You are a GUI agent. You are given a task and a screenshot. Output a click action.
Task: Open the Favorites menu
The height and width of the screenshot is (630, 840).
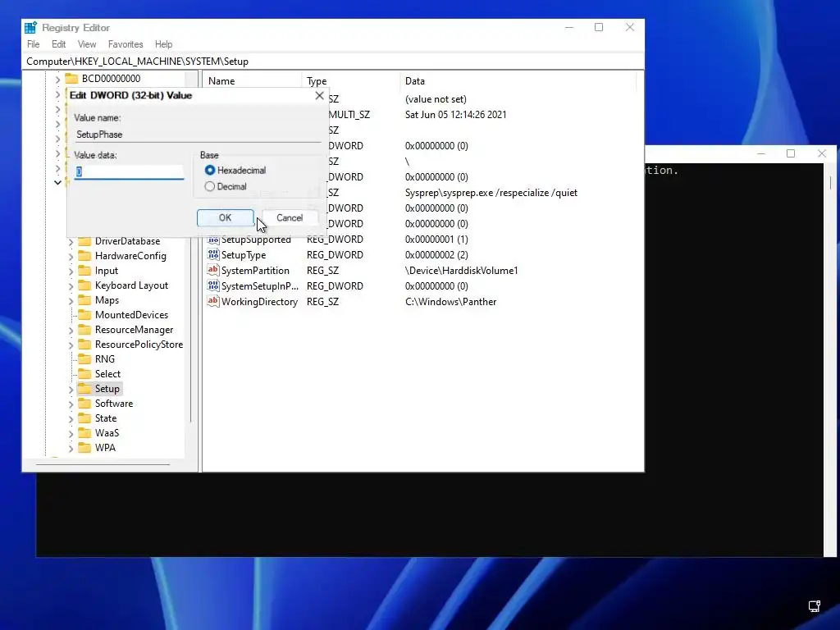[x=126, y=44]
